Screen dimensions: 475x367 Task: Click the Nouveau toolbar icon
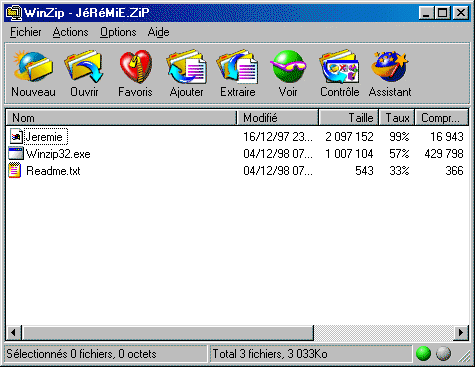tap(33, 67)
